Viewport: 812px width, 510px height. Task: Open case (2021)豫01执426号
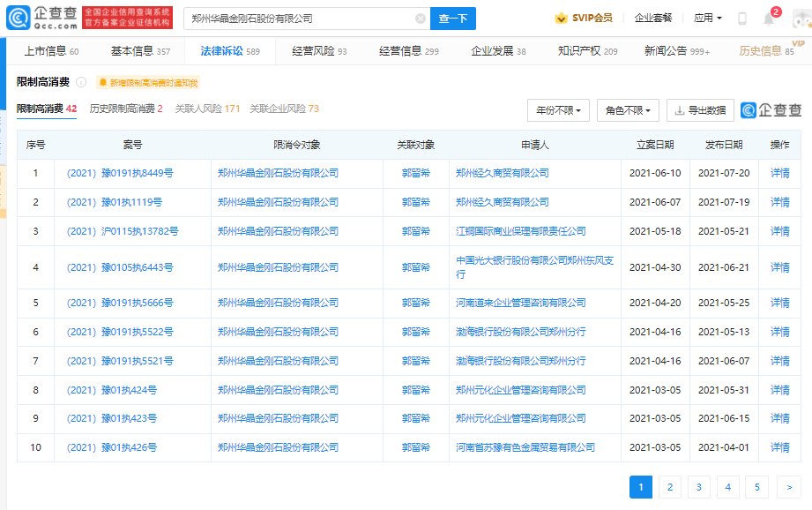[111, 447]
